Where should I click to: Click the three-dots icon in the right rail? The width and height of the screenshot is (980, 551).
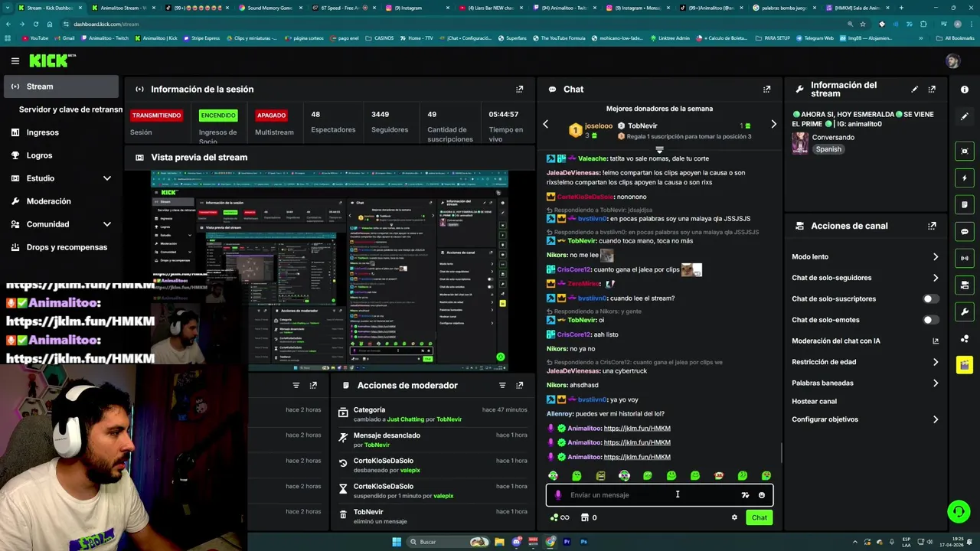tap(965, 338)
